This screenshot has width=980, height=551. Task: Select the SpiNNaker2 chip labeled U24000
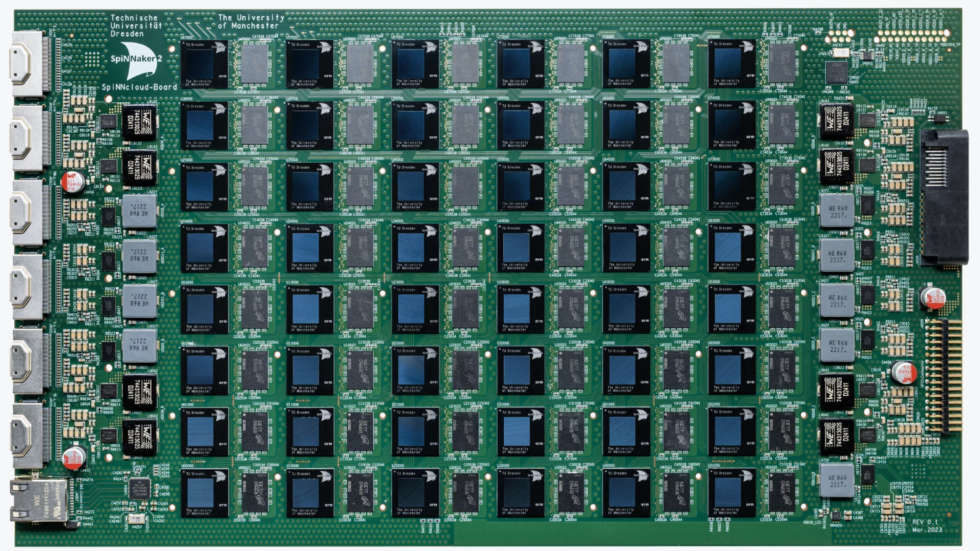310,248
